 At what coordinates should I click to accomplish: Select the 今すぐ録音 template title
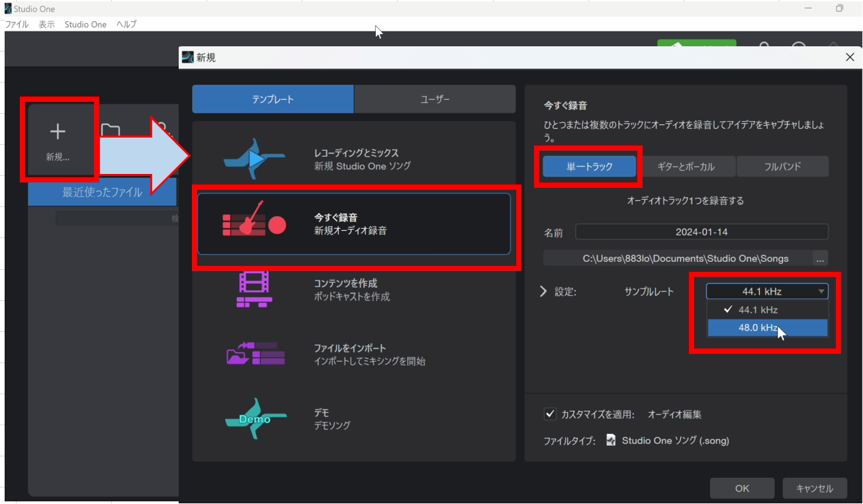337,217
